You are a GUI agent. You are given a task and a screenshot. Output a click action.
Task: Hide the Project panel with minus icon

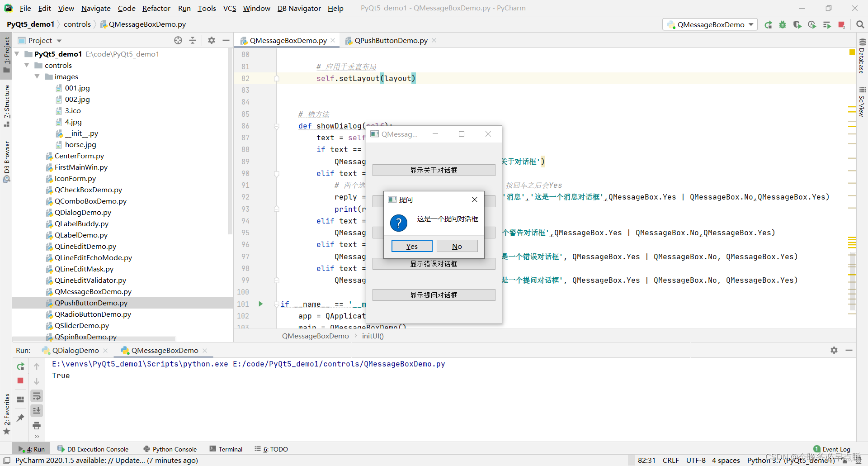coord(226,40)
